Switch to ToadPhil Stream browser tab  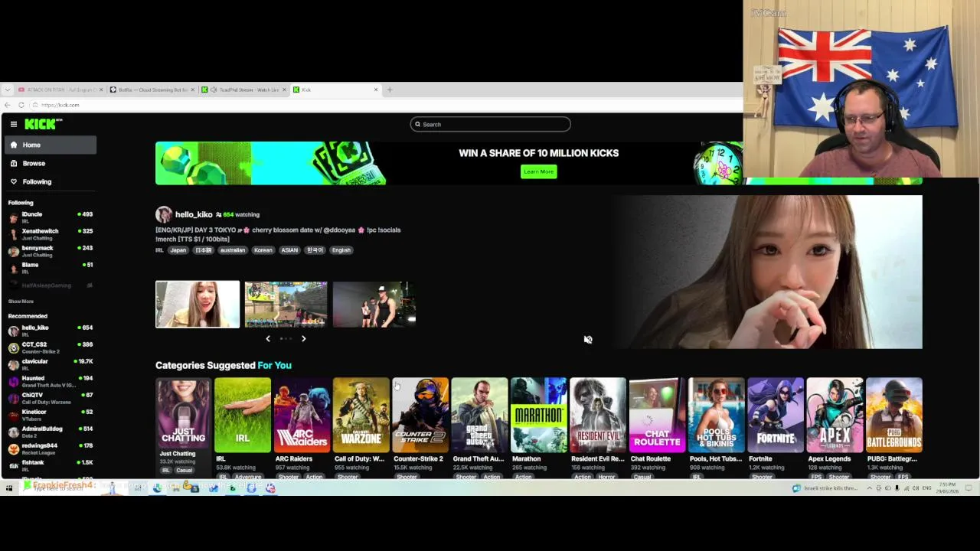[243, 90]
